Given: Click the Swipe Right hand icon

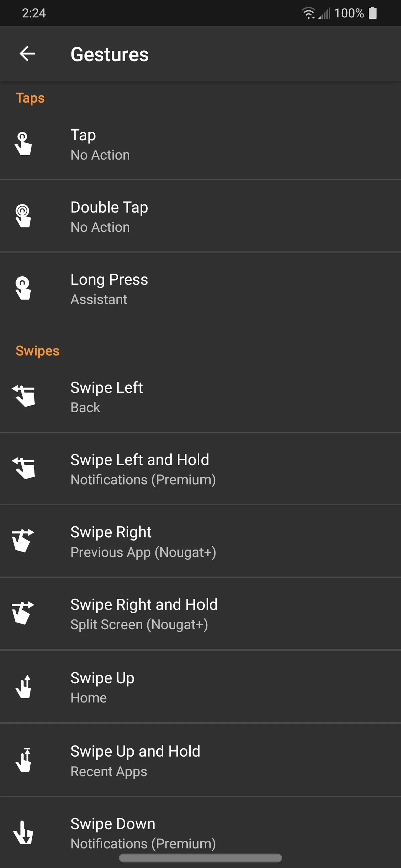Looking at the screenshot, I should coord(23,540).
